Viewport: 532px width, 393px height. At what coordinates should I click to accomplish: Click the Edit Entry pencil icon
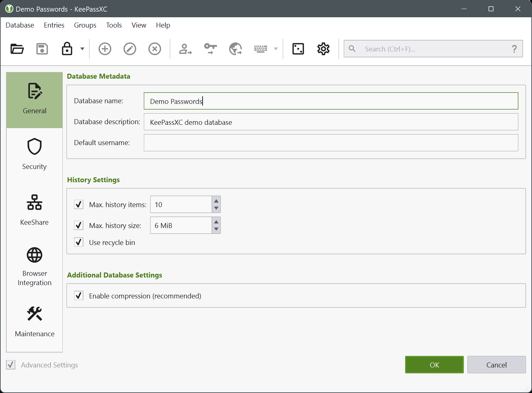(x=130, y=49)
